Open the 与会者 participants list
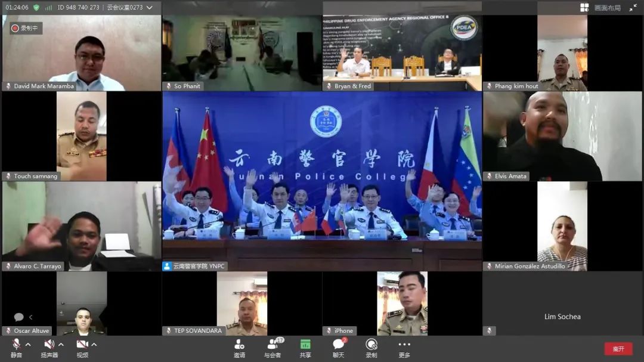This screenshot has height=362, width=644. pos(273,347)
